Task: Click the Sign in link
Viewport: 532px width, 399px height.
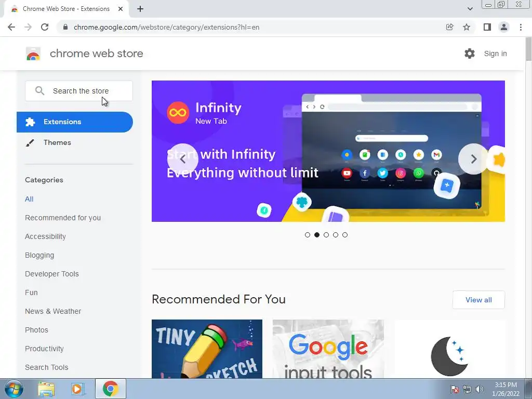Action: coord(495,54)
